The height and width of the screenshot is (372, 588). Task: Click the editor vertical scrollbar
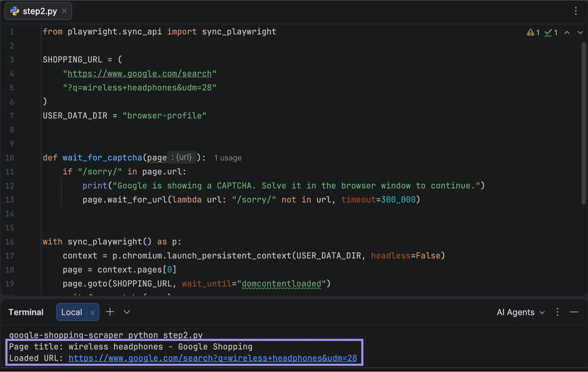584,124
